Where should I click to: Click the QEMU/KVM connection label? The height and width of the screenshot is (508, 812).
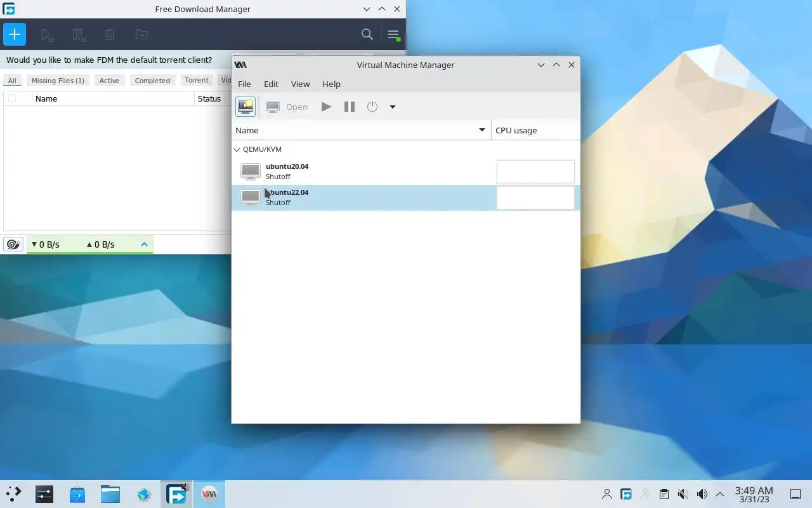pyautogui.click(x=262, y=150)
